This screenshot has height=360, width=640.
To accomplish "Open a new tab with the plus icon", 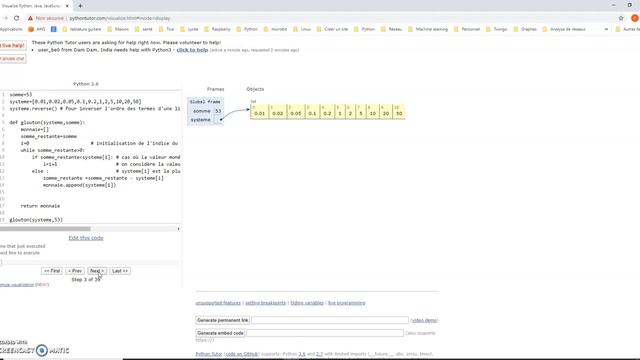I will click(x=80, y=6).
